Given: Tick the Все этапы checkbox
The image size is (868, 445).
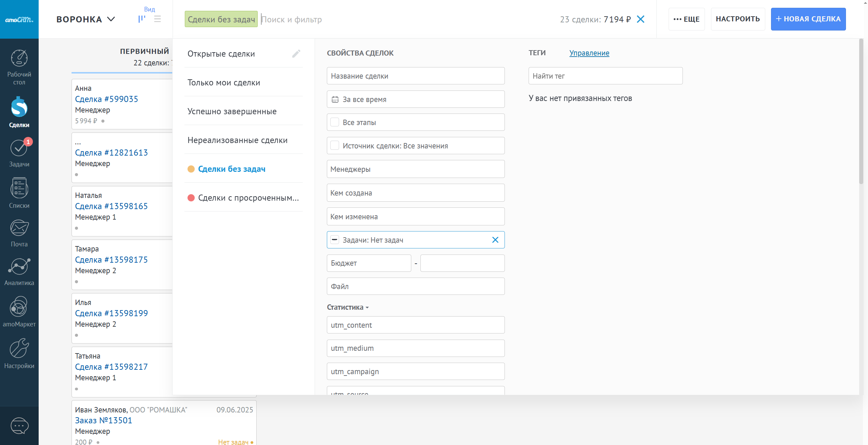Looking at the screenshot, I should pos(335,122).
